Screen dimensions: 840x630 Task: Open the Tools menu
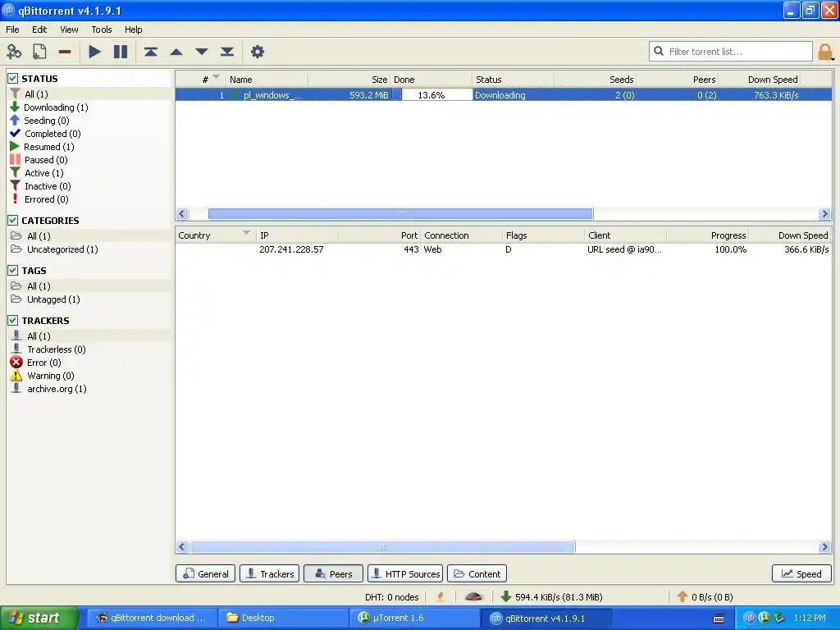point(101,30)
